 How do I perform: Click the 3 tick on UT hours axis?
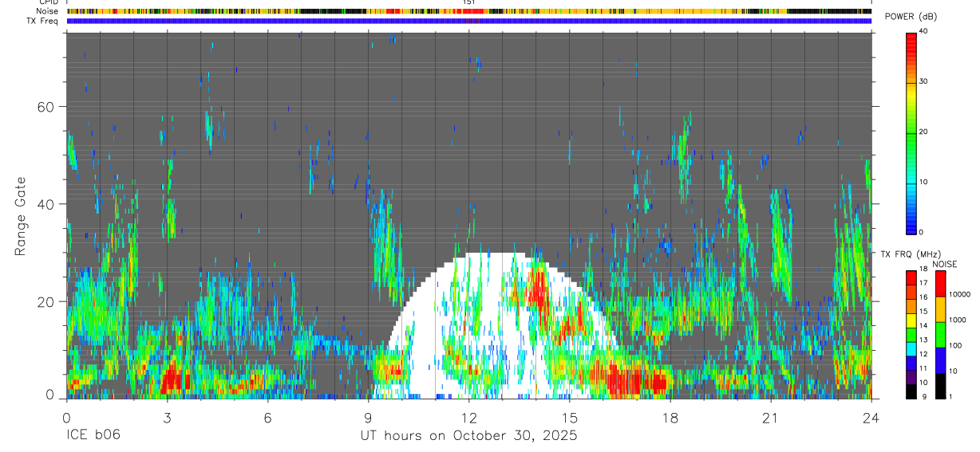point(167,417)
